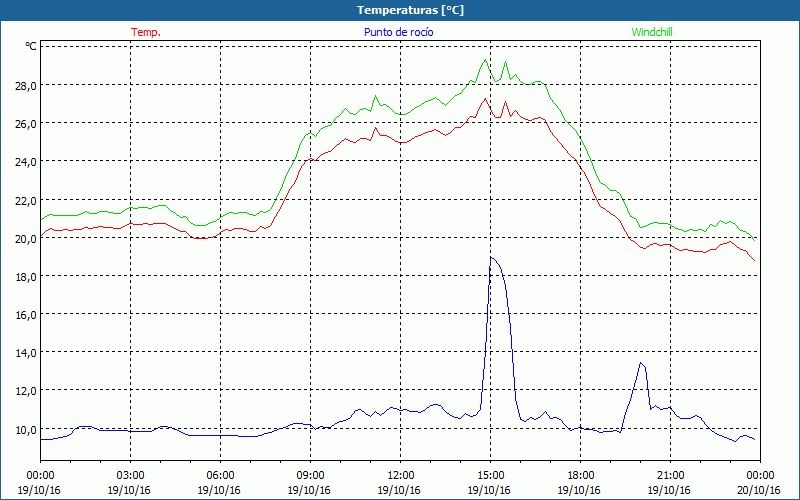Click the 10,0 y-axis value

pos(26,429)
